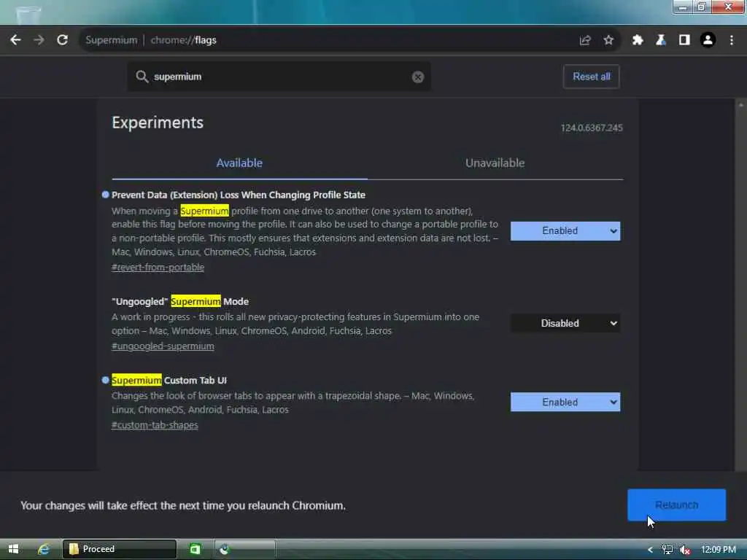Click into the search flags input field
This screenshot has height=560, width=747.
279,77
